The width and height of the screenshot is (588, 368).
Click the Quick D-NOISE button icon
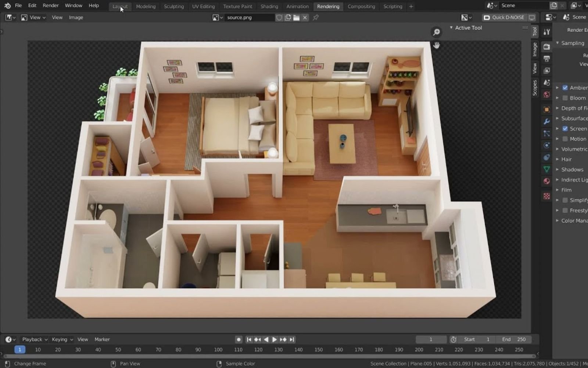pos(486,17)
